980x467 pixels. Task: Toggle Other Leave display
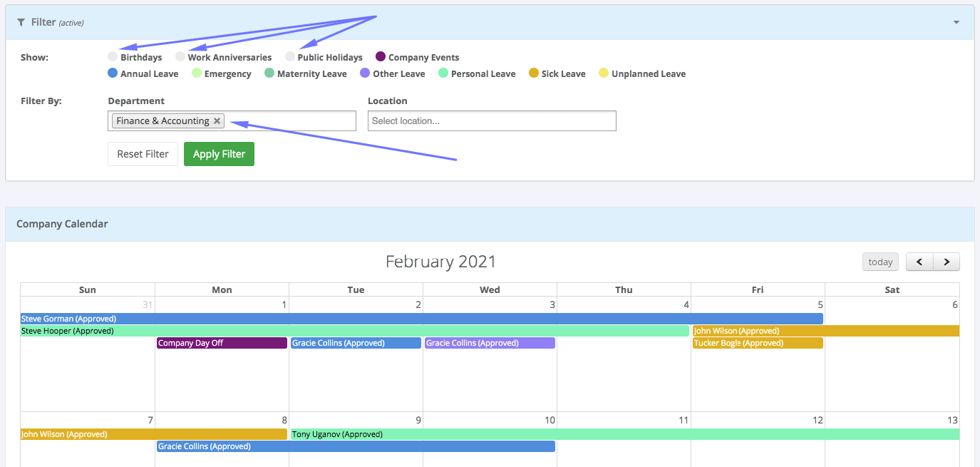tap(365, 73)
